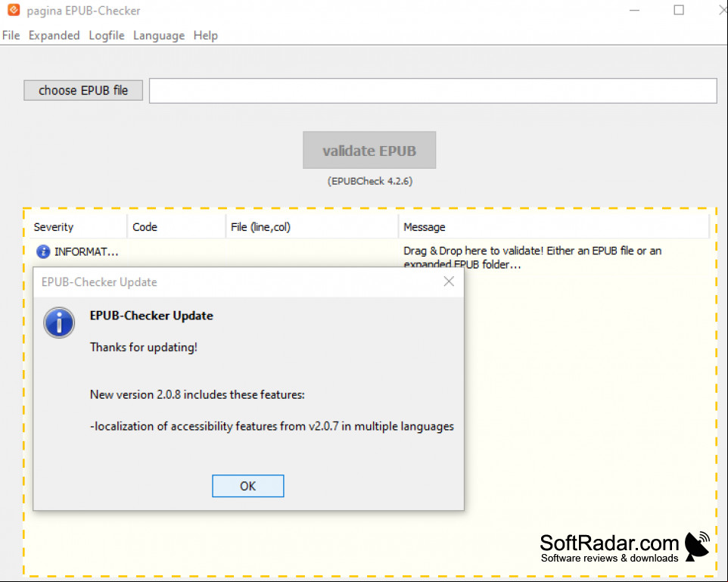Click the bold 'EPUB-Checker Update' heading
728x582 pixels.
(151, 316)
